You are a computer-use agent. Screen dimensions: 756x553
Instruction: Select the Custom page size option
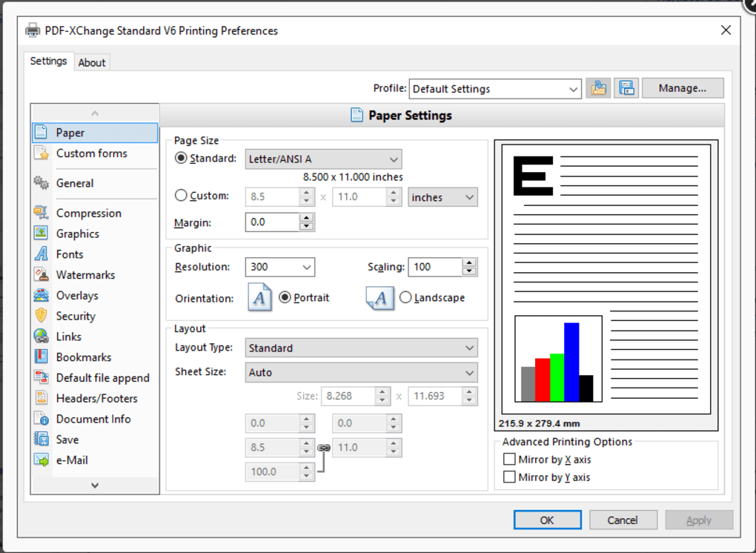click(181, 196)
